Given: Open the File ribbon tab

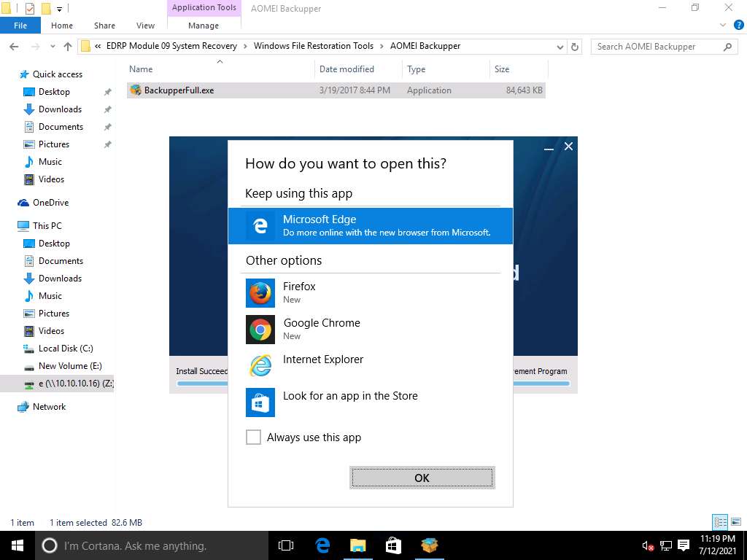Looking at the screenshot, I should (x=20, y=26).
